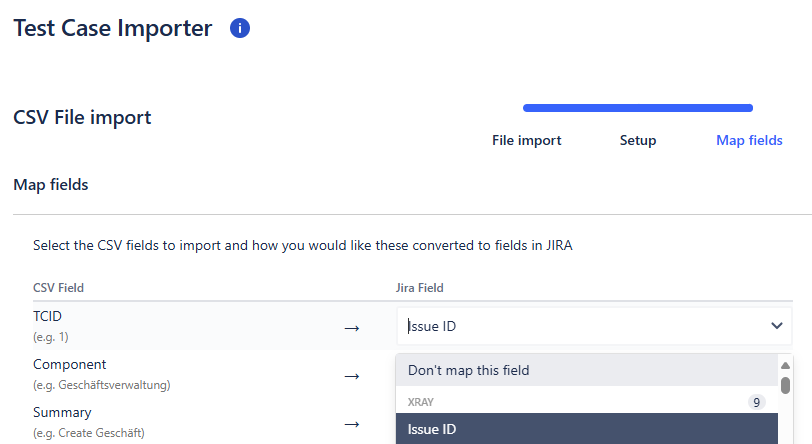Click the Summary CSV field label
The width and height of the screenshot is (812, 444).
coord(62,412)
